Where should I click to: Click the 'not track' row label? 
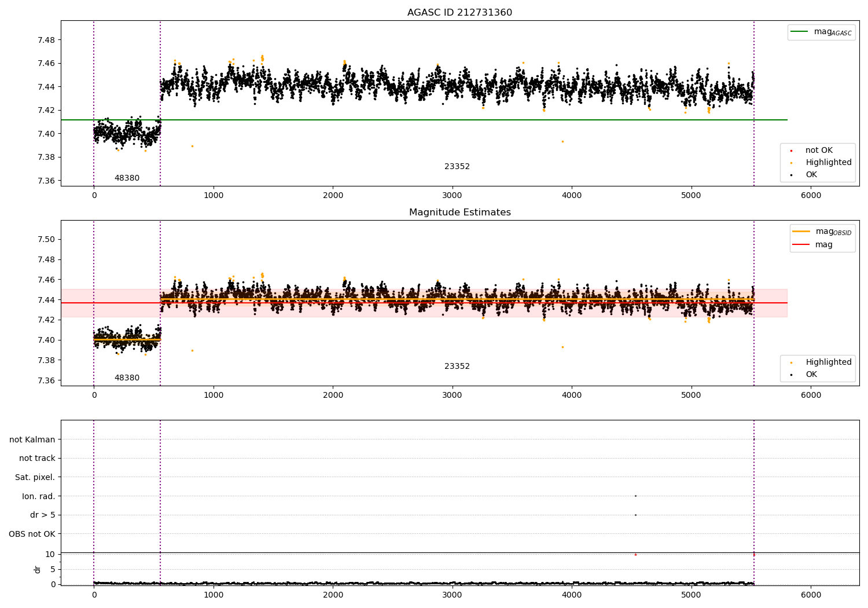pos(37,459)
